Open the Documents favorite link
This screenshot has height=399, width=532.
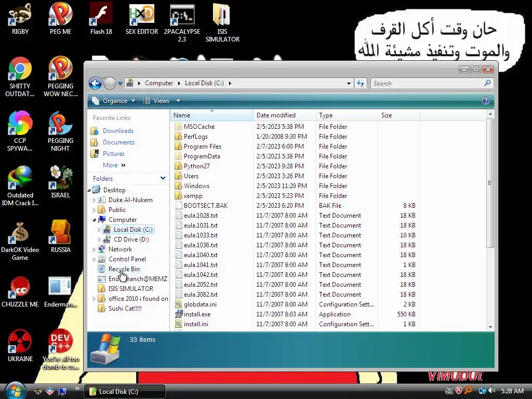coord(118,142)
